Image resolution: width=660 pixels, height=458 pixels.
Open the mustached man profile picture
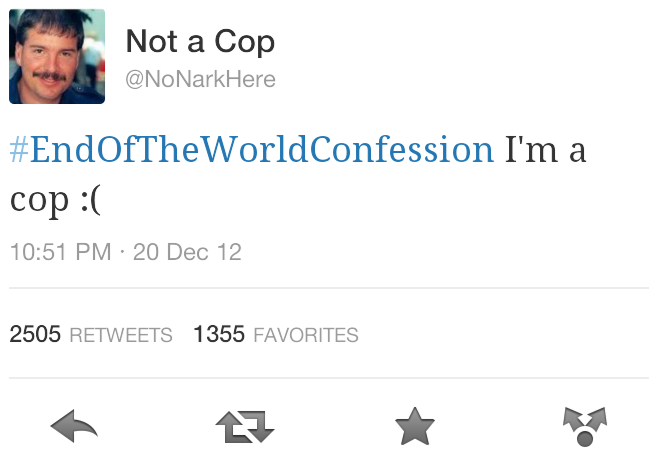point(57,56)
